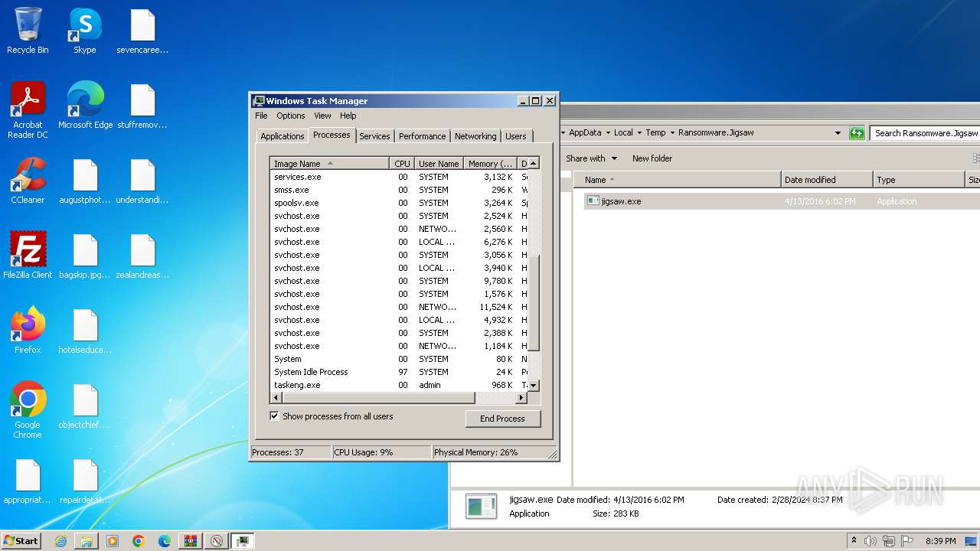The width and height of the screenshot is (980, 551).
Task: Open Microsoft Edge desktop shortcut
Action: (85, 106)
